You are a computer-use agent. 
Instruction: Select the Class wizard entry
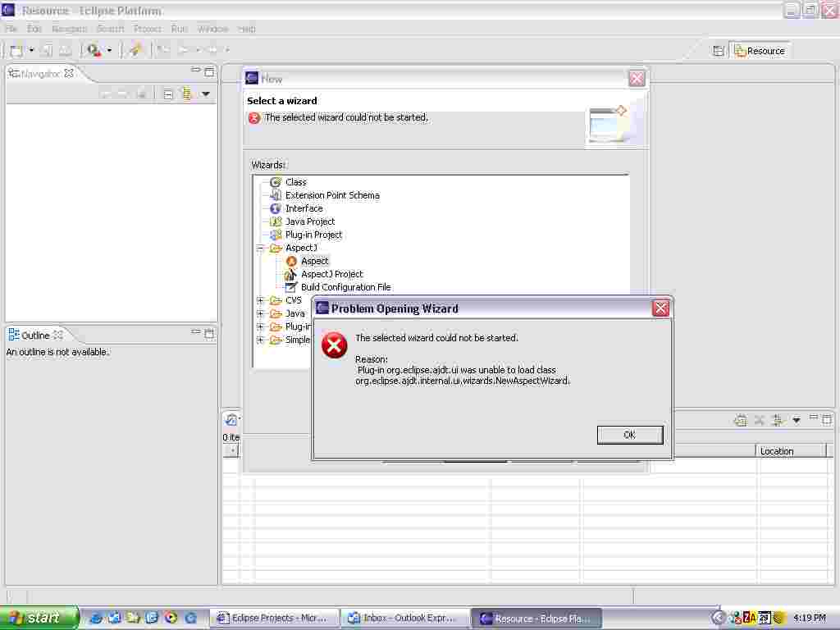[x=295, y=182]
